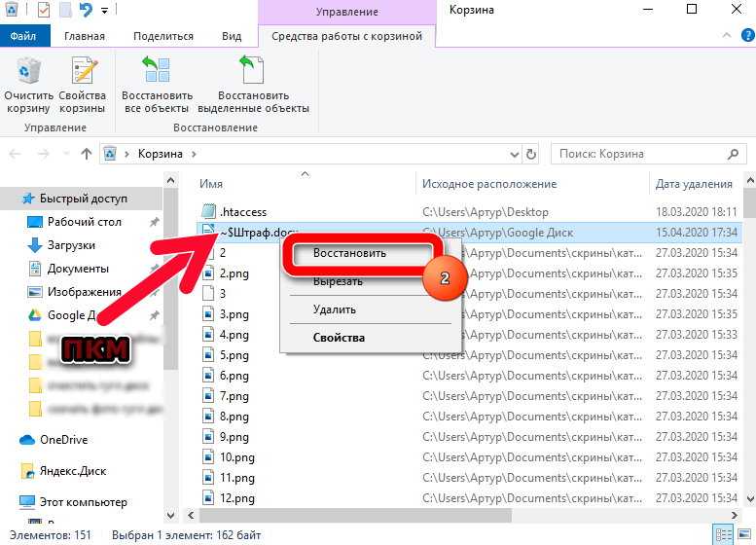
Task: Open the Файл tab
Action: pos(23,36)
